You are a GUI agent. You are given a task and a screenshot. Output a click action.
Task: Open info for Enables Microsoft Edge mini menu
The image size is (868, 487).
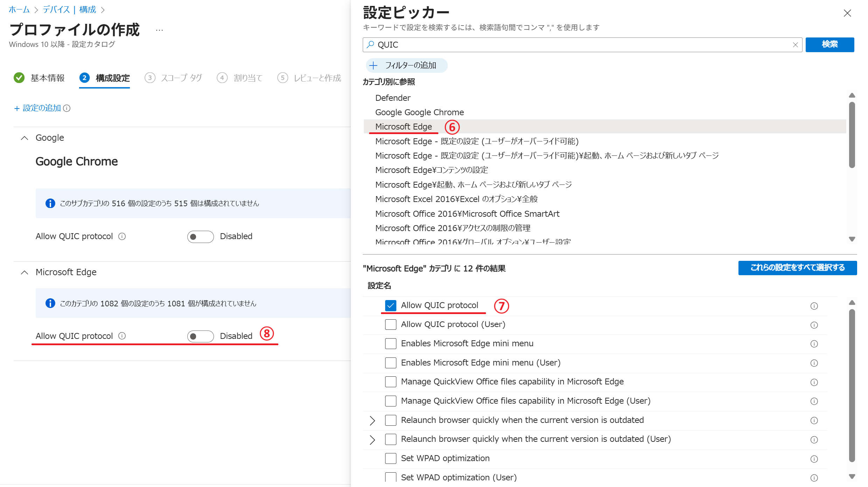coord(814,344)
